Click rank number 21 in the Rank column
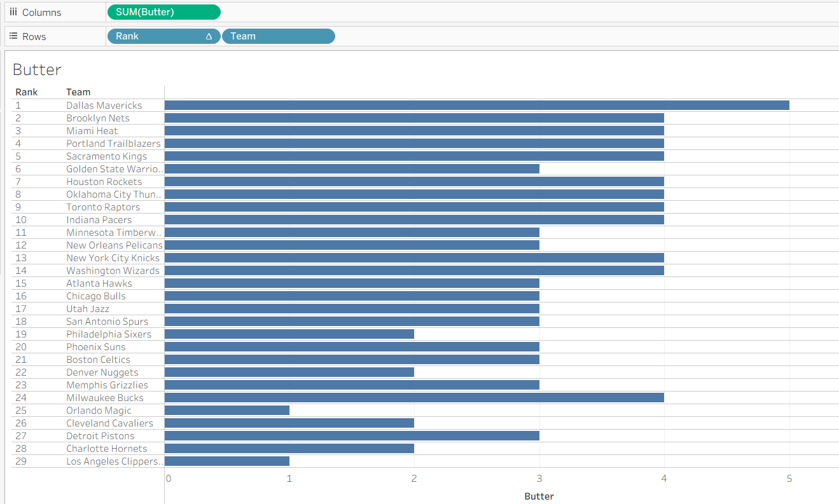The image size is (839, 504). click(x=21, y=360)
